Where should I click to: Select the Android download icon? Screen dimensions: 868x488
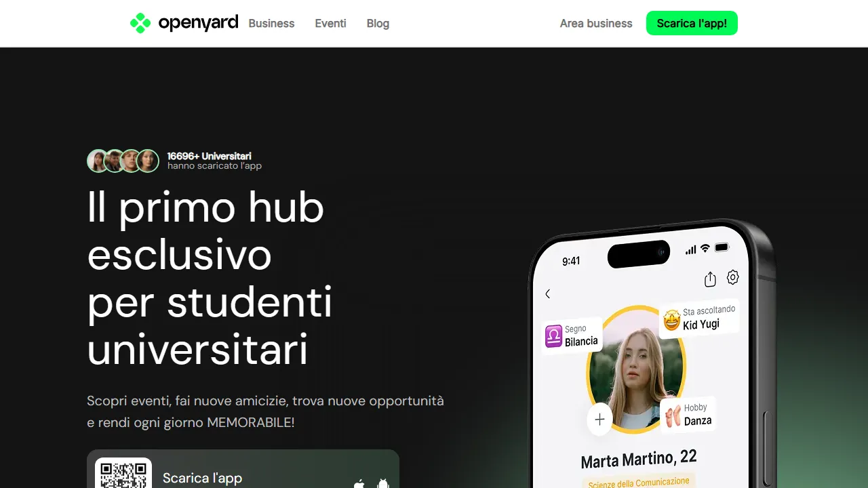(383, 484)
